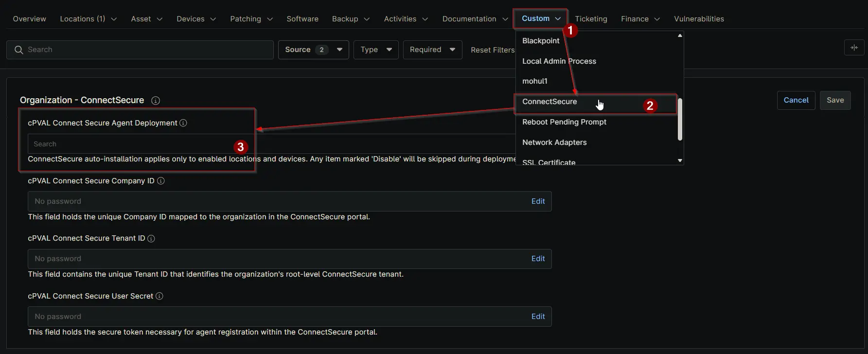Click info icon next to Organization - ConnectSecure
Viewport: 868px width, 354px height.
click(x=156, y=101)
